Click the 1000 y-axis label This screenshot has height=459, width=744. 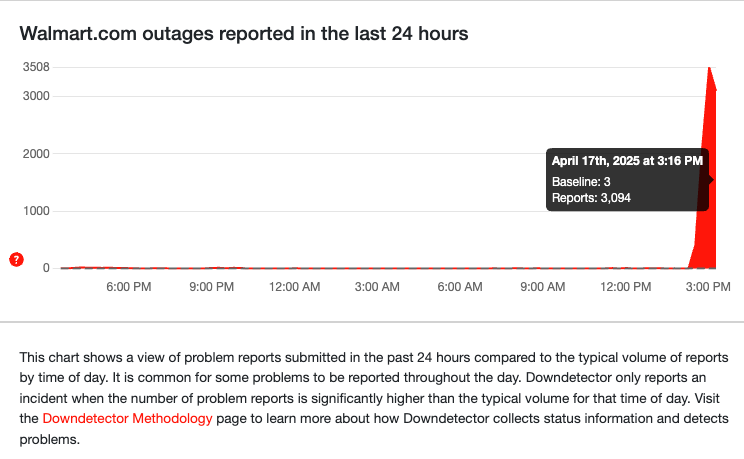click(x=37, y=211)
